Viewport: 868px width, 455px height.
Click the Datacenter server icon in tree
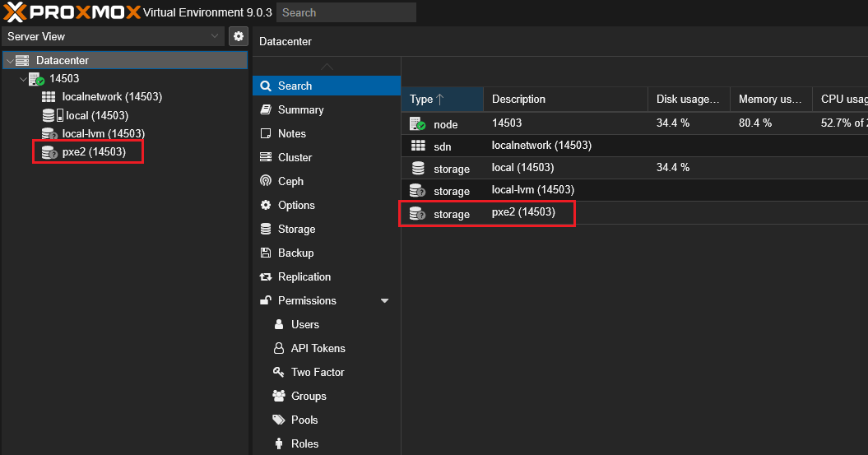(22, 60)
